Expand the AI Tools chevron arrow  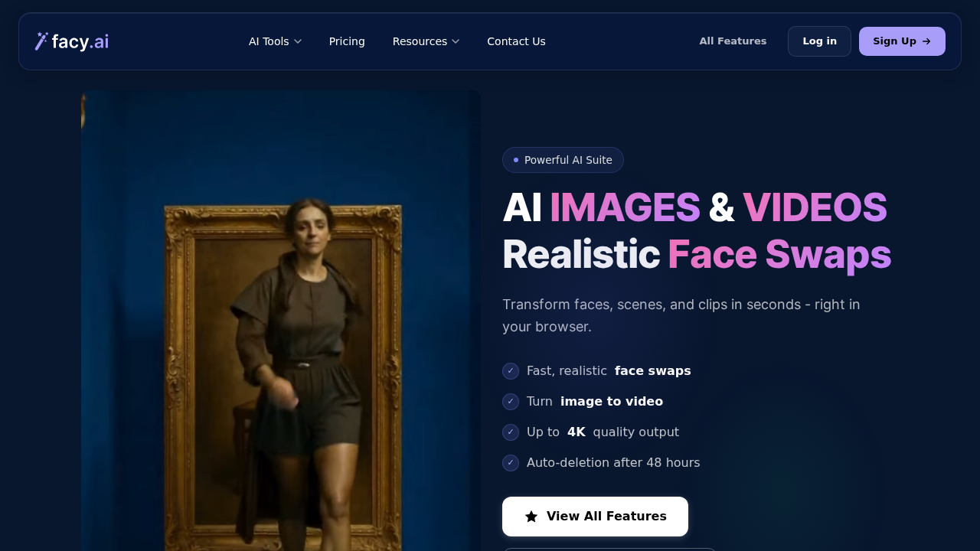pos(298,41)
